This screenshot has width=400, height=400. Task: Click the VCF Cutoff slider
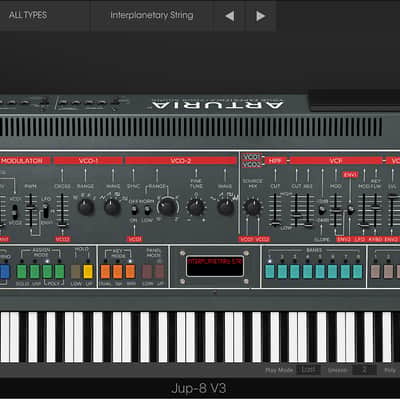pos(296,211)
